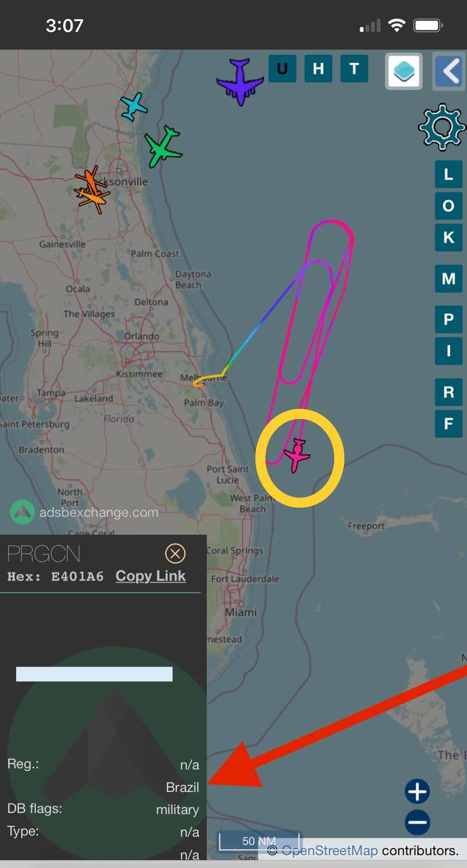Image resolution: width=467 pixels, height=868 pixels.
Task: Select the cyan aircraft icon
Action: click(x=134, y=106)
